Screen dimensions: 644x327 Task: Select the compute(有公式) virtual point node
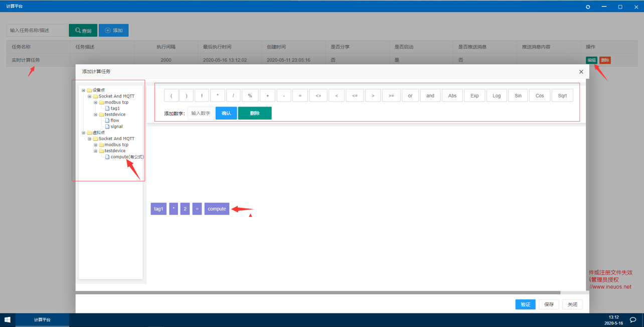pos(126,157)
